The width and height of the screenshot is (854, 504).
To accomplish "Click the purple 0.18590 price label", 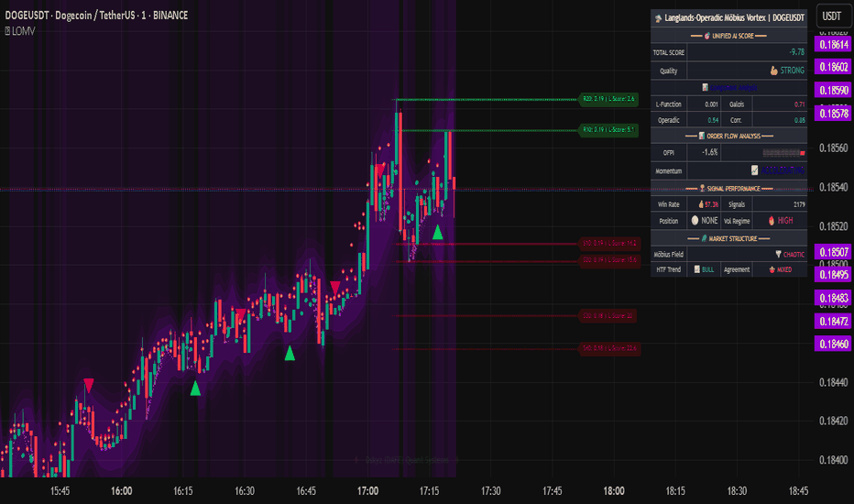I will (x=833, y=90).
